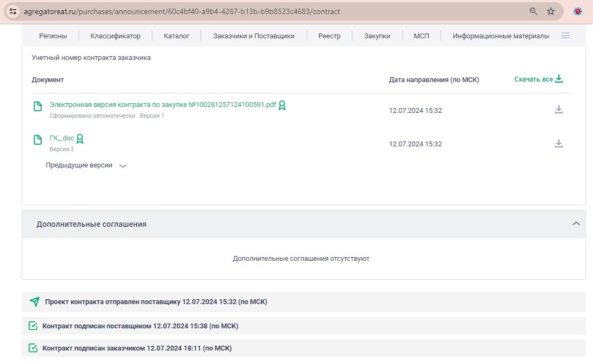Open the Закупки menu item
The height and width of the screenshot is (364, 593).
(377, 36)
